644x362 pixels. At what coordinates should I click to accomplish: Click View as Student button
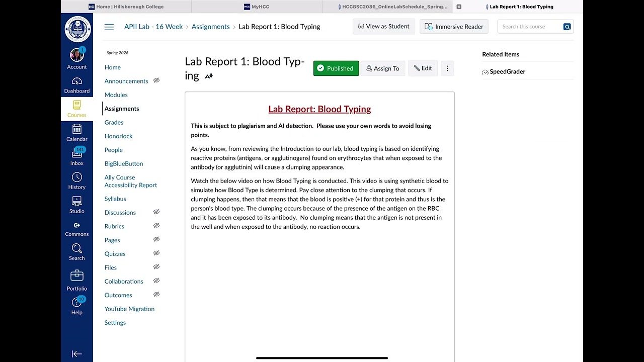pos(384,27)
